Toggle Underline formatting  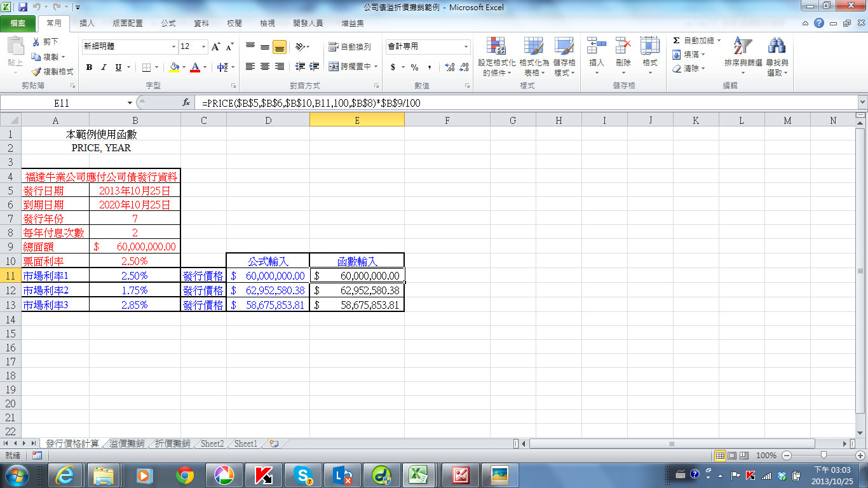click(119, 67)
